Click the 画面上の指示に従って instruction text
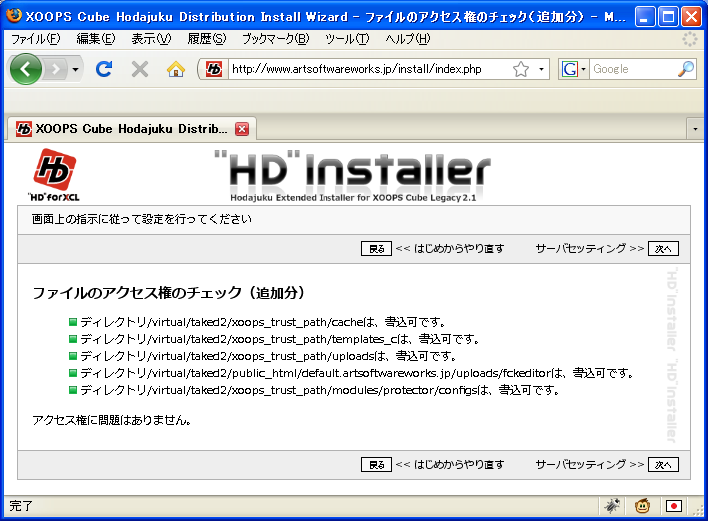Viewport: 708px width, 521px height. tap(142, 219)
